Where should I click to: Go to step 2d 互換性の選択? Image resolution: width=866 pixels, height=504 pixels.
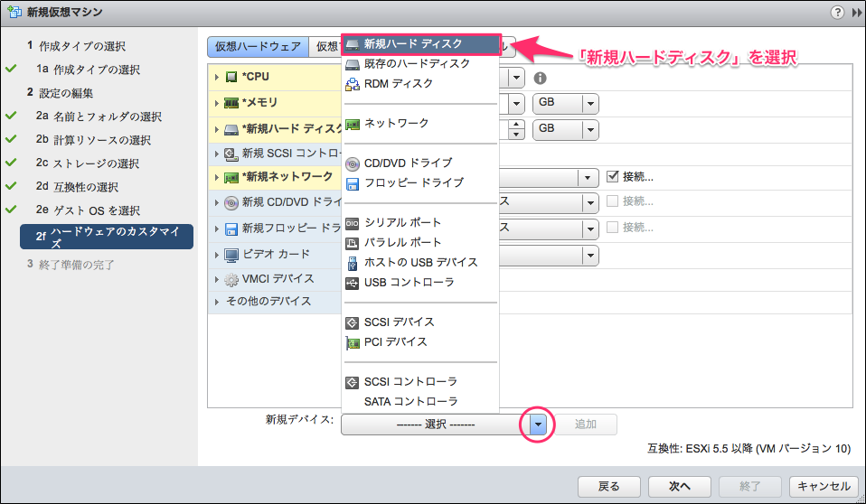pyautogui.click(x=77, y=187)
